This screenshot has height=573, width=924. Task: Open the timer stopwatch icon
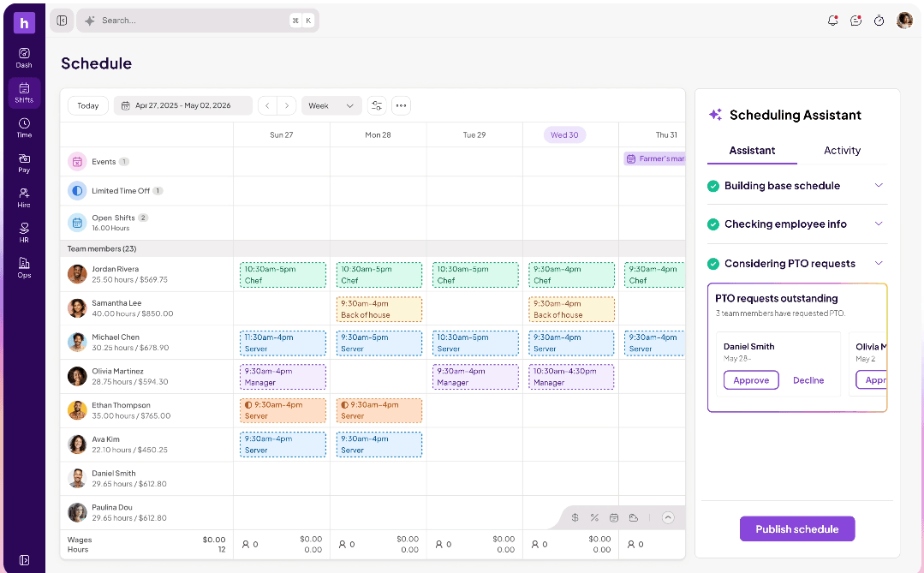pyautogui.click(x=879, y=21)
